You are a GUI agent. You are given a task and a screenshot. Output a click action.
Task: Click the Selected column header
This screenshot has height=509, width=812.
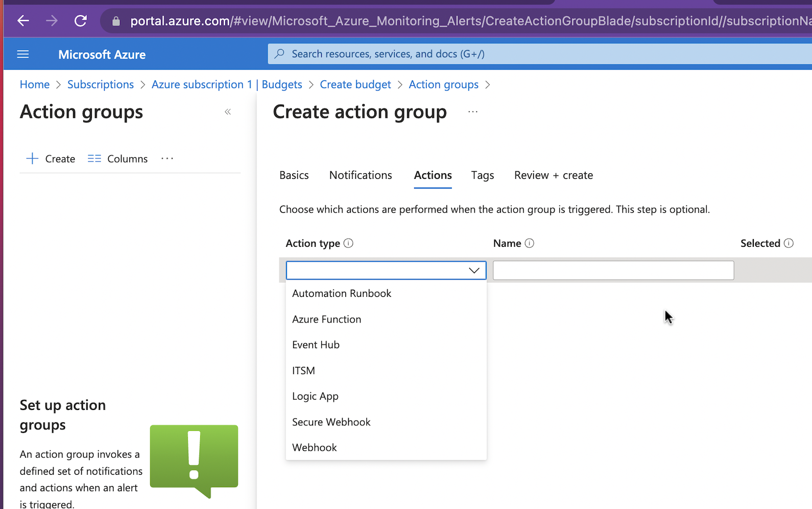(x=760, y=243)
